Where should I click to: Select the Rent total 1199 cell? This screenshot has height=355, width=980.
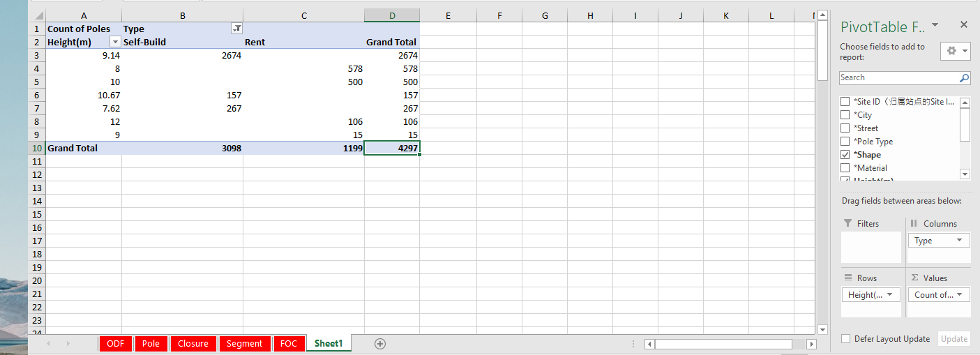coord(303,148)
